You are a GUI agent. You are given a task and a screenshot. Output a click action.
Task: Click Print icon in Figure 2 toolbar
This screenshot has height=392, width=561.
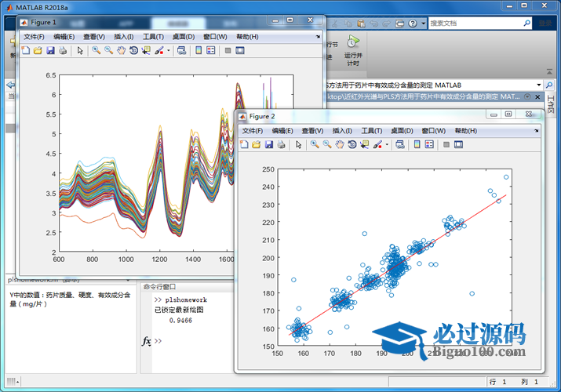click(x=282, y=144)
